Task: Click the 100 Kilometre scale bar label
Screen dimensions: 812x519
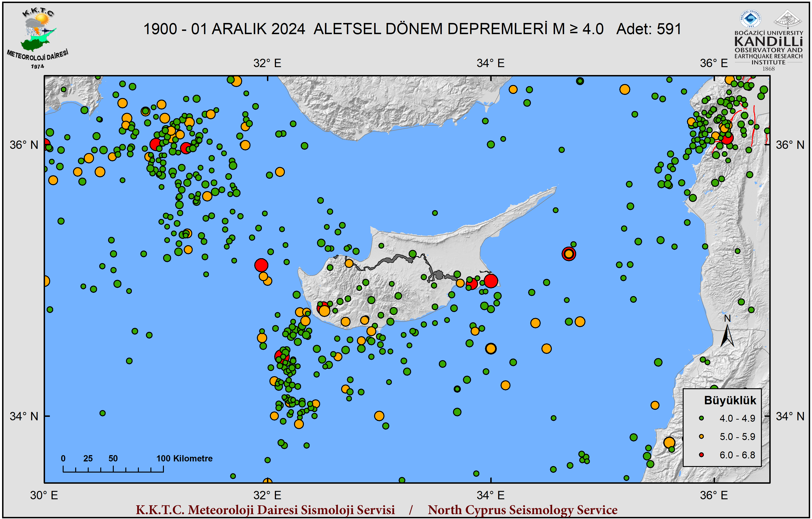Action: [x=185, y=458]
